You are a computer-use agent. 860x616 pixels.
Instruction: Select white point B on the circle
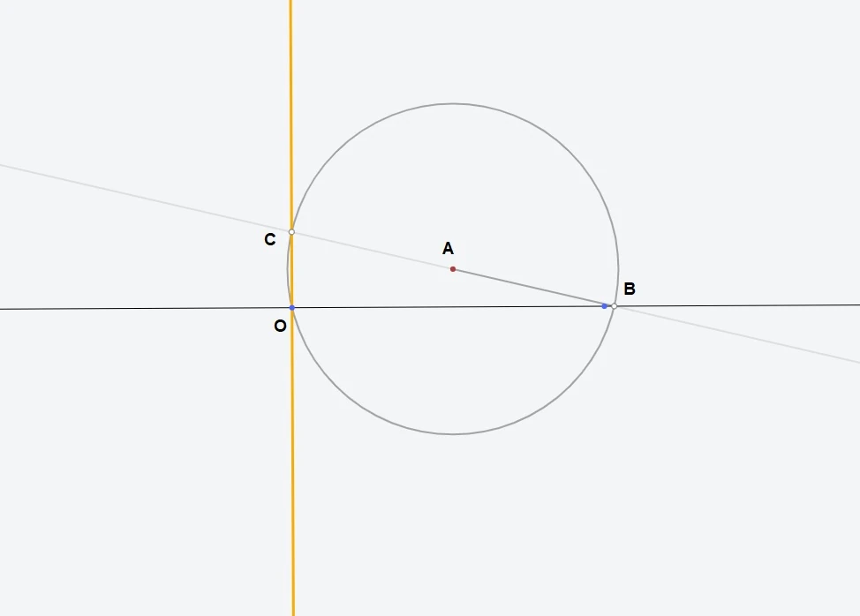pyautogui.click(x=614, y=306)
